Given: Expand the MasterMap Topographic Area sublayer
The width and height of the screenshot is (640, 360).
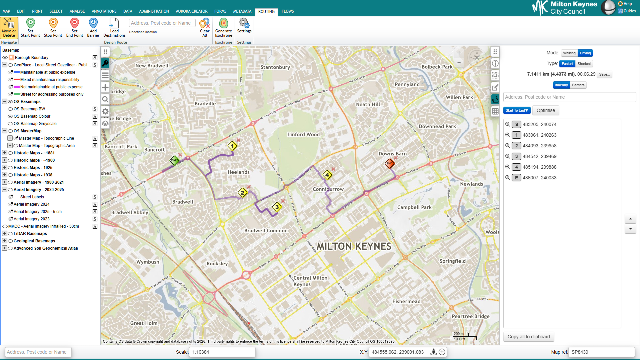Looking at the screenshot, I should [x=10, y=145].
